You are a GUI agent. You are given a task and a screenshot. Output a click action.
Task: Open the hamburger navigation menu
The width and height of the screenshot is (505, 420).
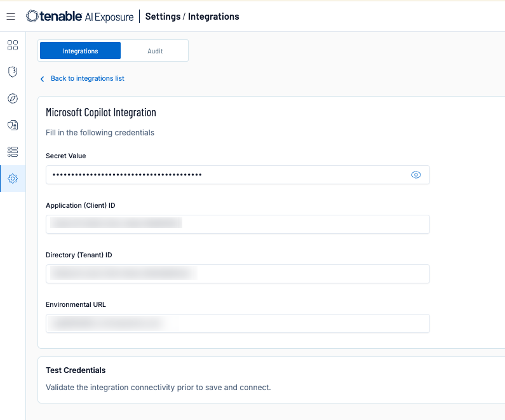click(11, 17)
